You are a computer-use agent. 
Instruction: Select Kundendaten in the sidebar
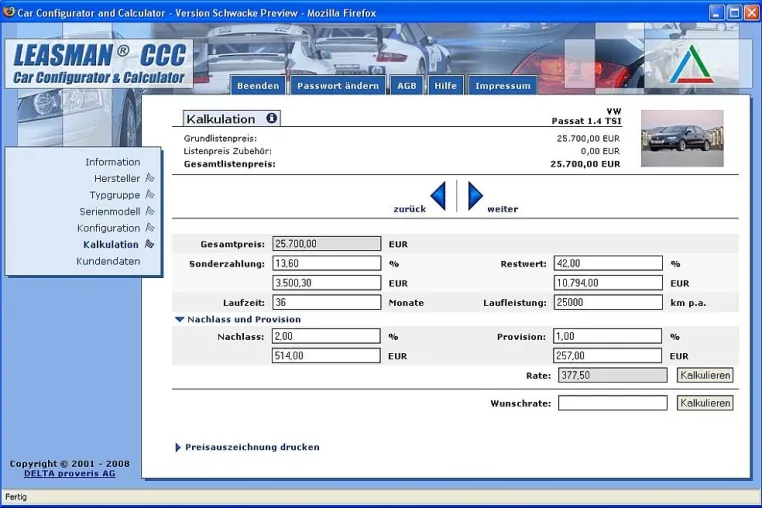(108, 261)
